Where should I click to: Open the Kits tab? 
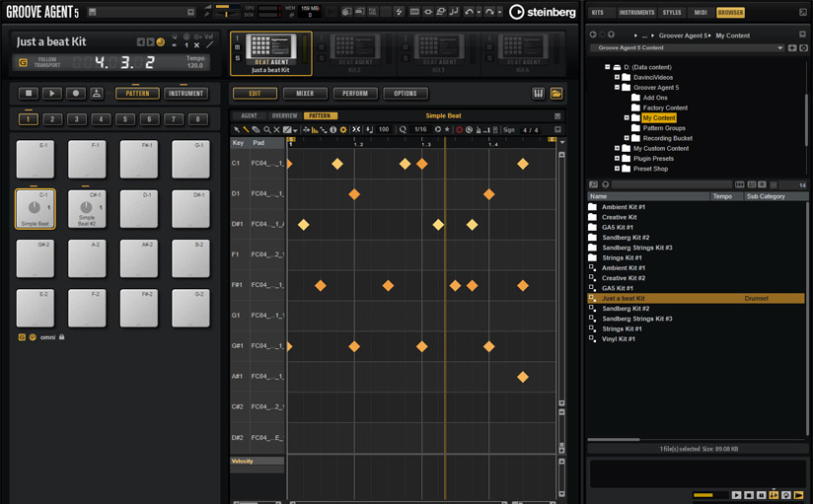click(598, 13)
